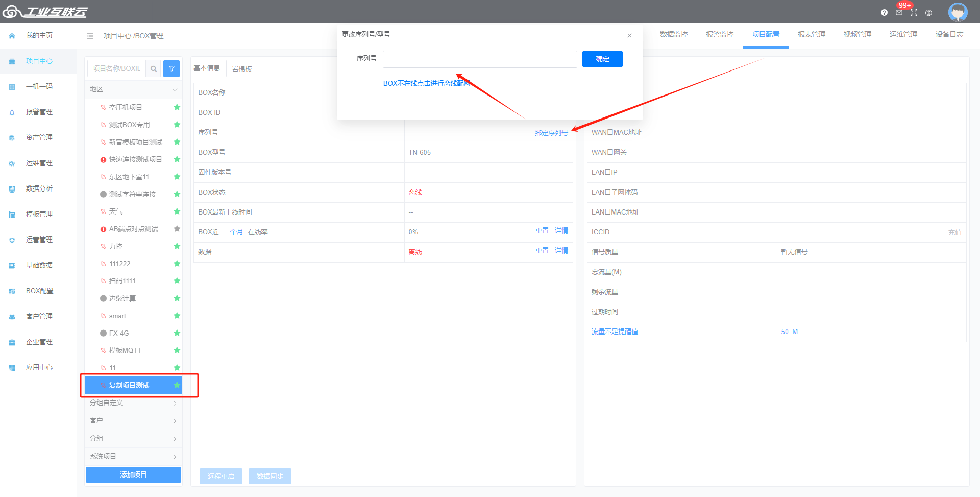The width and height of the screenshot is (980, 497).
Task: Open the 一个月 period selector
Action: coord(233,232)
